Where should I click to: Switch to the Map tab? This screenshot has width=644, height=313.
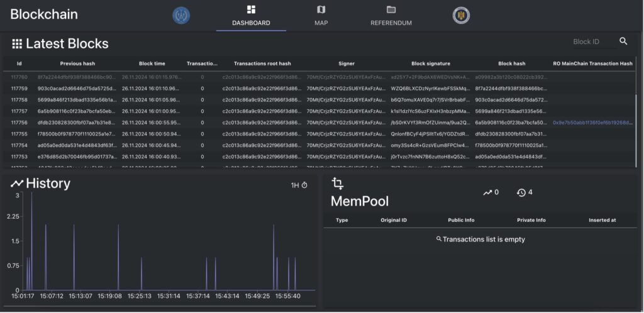tap(321, 16)
